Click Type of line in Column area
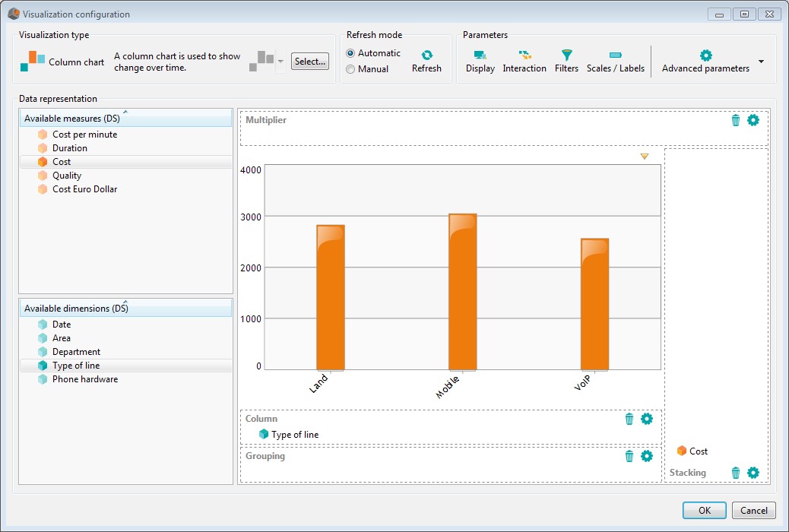The height and width of the screenshot is (532, 789). pos(289,435)
